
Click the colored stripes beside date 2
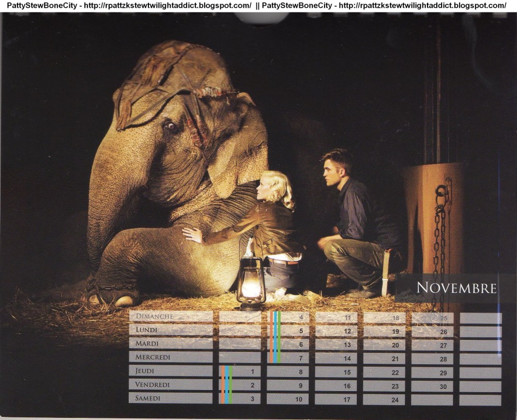pyautogui.click(x=226, y=384)
